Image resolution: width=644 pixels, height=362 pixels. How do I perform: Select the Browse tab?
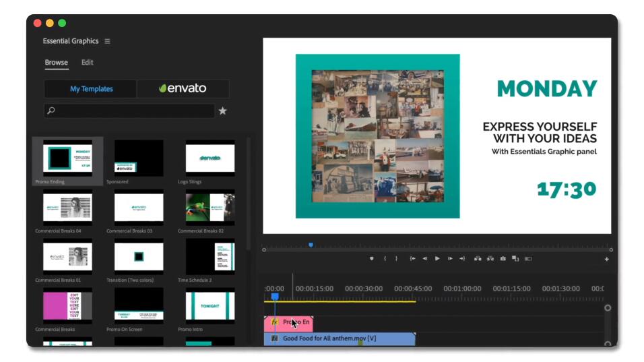(x=57, y=63)
